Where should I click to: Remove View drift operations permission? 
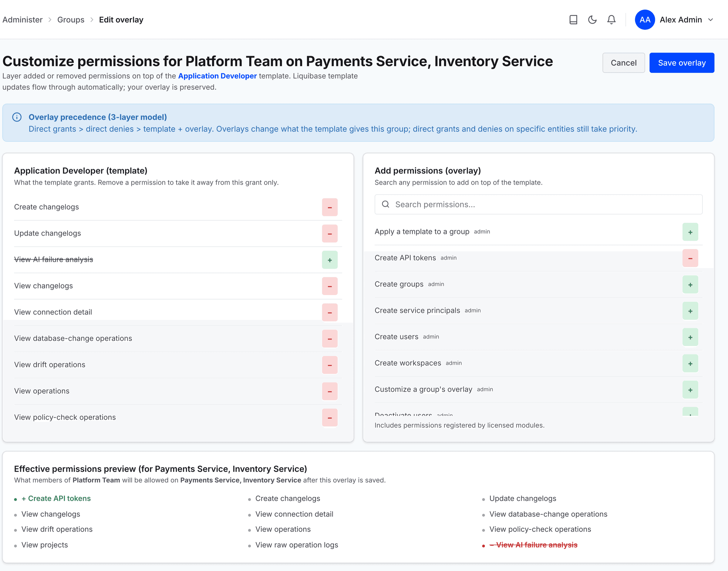(330, 365)
